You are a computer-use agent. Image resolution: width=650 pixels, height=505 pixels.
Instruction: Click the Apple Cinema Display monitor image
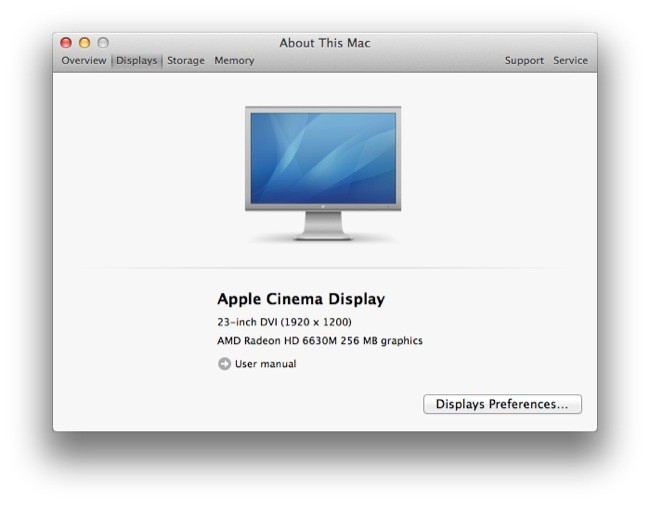pos(323,173)
